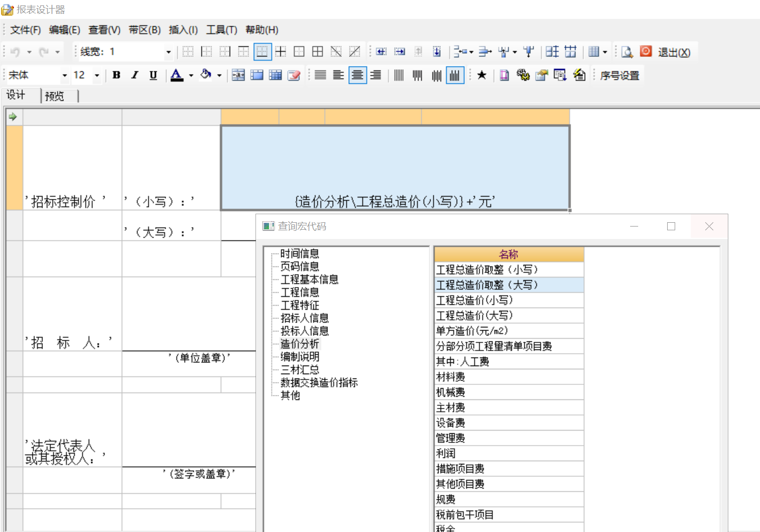Screen dimensions: 760x532
Task: Click the redo arrow icon
Action: tap(44, 52)
